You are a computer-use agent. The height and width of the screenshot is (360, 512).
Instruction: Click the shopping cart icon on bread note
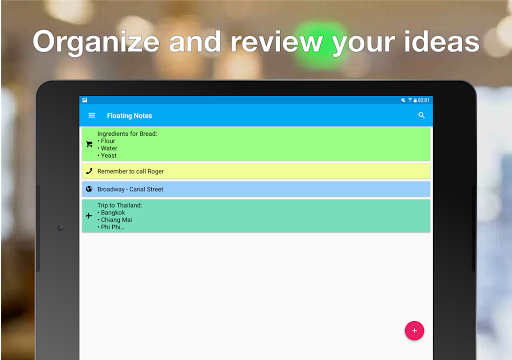coord(89,144)
